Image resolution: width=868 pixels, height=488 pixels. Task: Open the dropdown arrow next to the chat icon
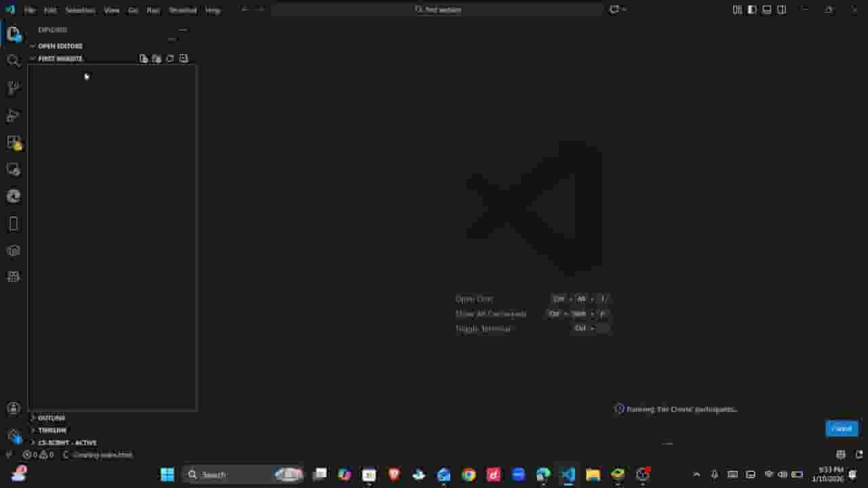point(624,9)
